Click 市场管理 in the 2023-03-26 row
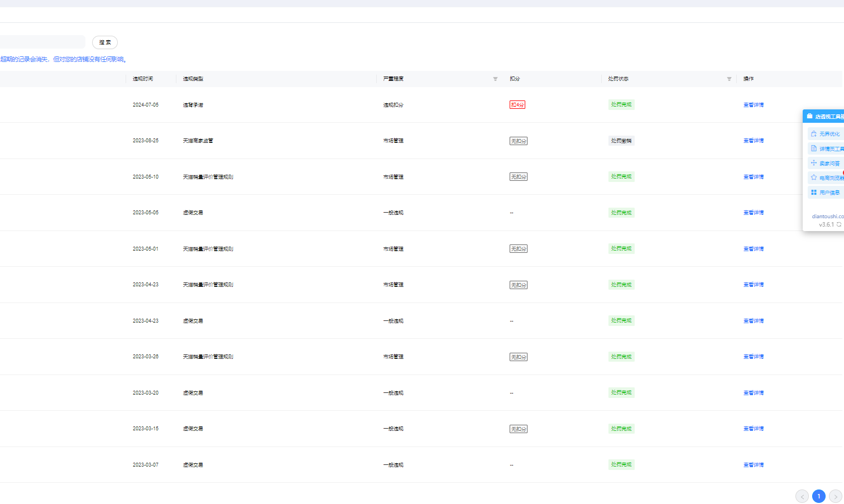The image size is (844, 504). (394, 357)
